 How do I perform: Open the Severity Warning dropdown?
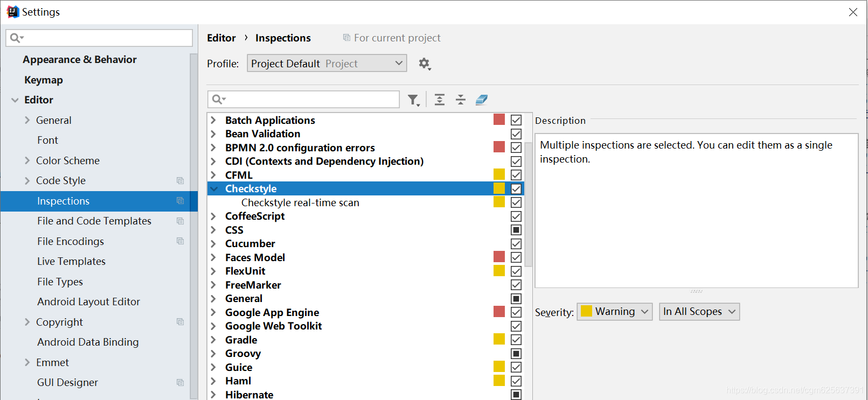click(615, 312)
